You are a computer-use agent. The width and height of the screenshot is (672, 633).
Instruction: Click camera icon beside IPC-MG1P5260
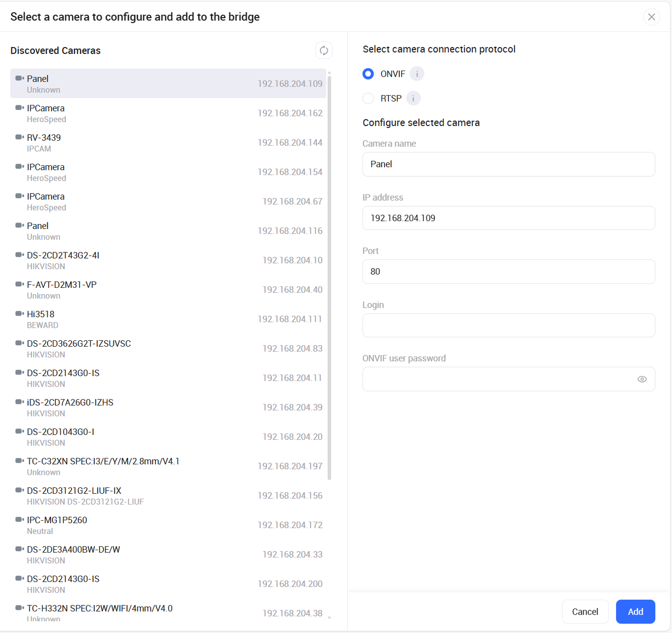pos(20,520)
